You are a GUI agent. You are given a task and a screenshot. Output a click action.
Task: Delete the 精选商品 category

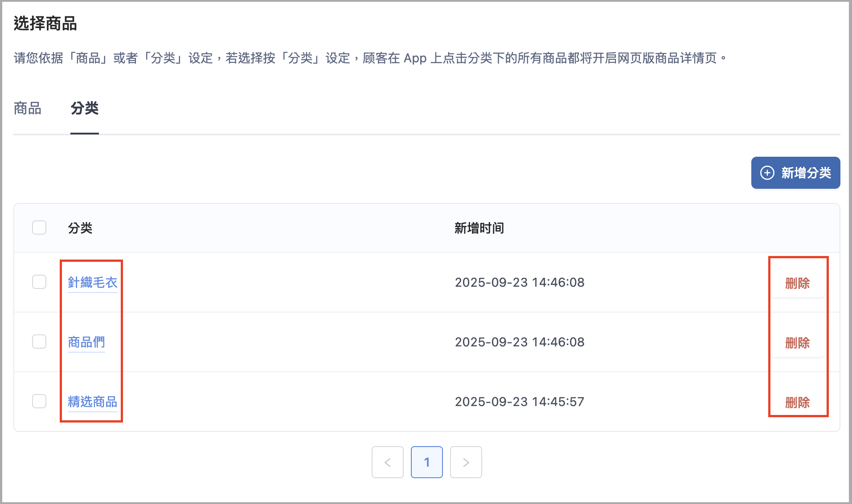797,402
